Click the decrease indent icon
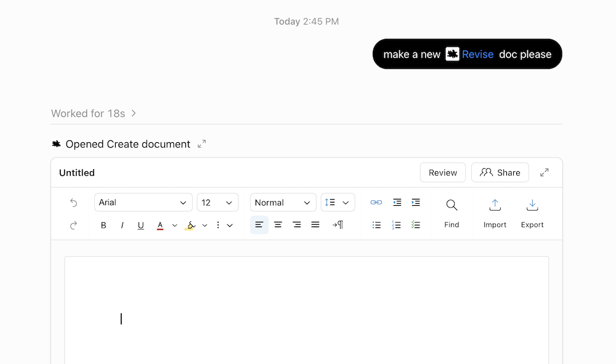 (397, 203)
